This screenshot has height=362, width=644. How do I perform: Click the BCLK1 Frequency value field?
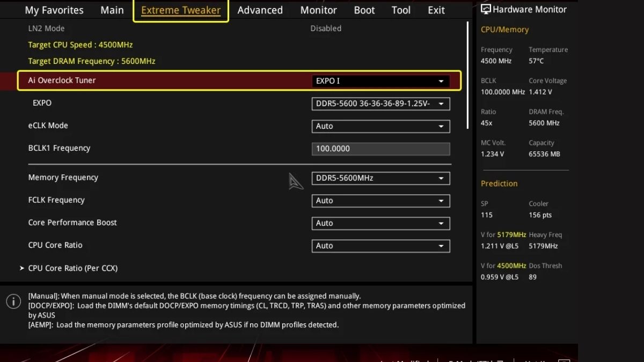(380, 149)
